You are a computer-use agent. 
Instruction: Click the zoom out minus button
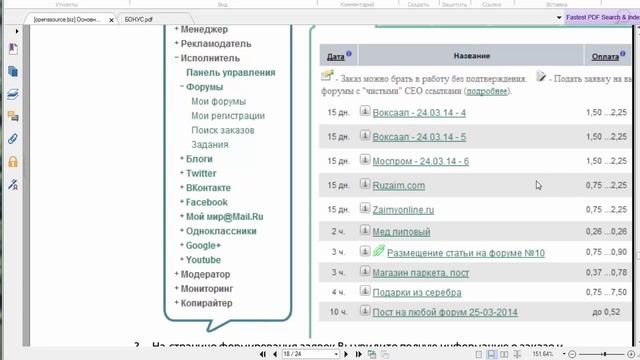(572, 354)
